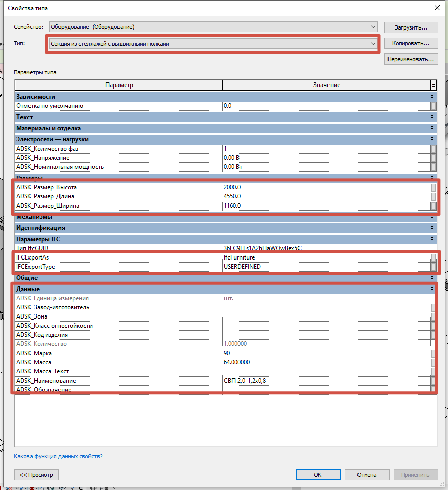Click the Переименовать button

[411, 60]
